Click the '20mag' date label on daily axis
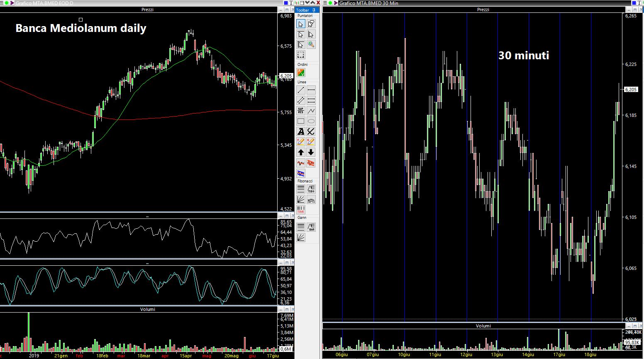 pos(232,356)
